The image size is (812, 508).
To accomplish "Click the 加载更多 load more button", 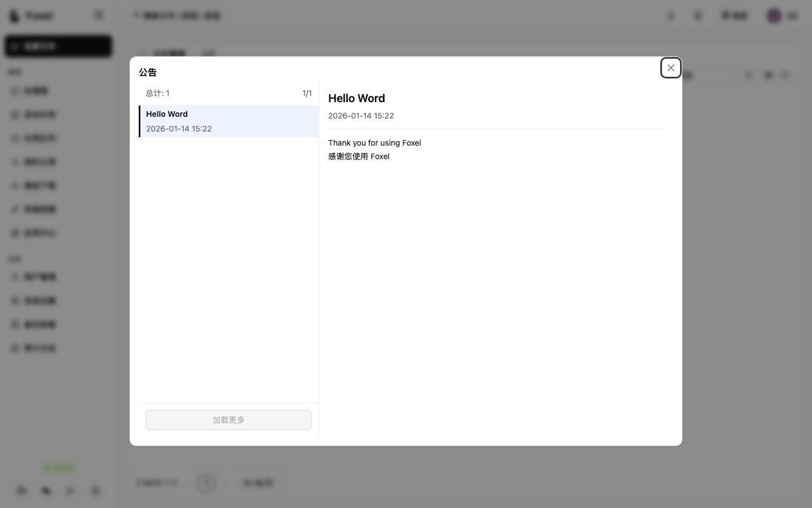I will 228,420.
